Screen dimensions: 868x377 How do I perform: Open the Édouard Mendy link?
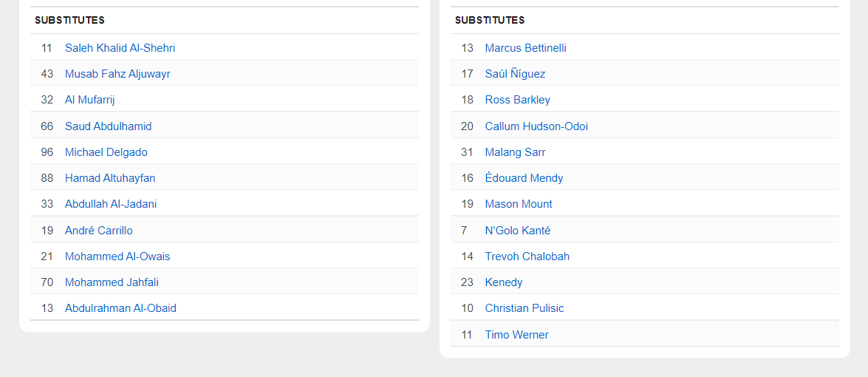[x=524, y=178]
